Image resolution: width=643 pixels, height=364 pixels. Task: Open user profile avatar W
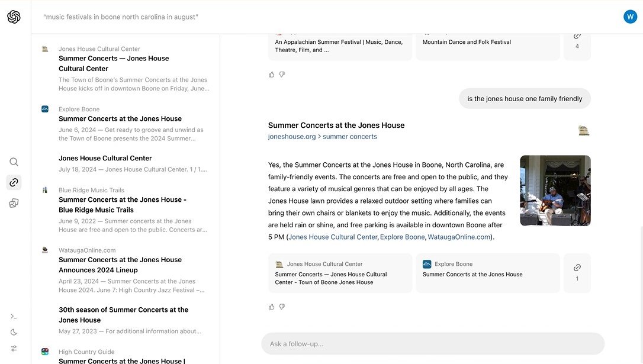[x=630, y=17]
